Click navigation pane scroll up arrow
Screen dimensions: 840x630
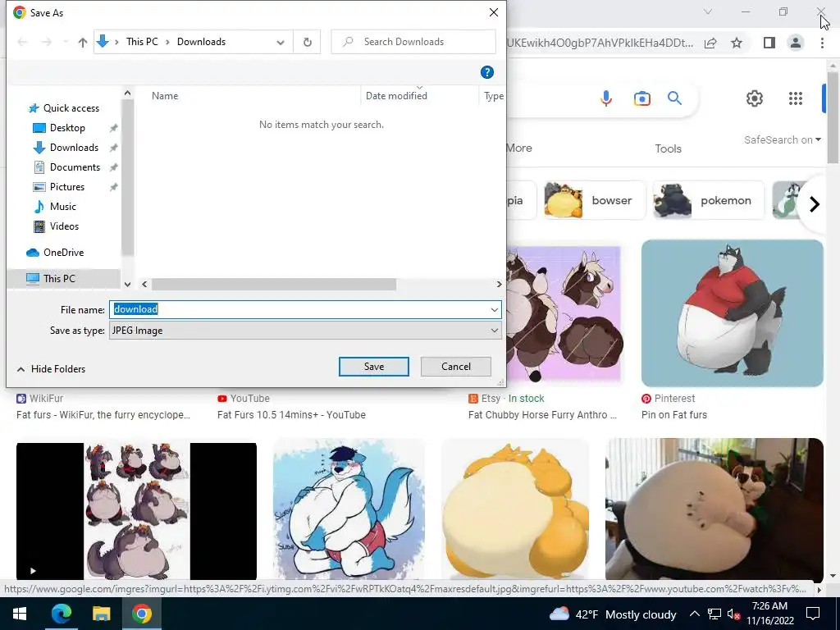point(127,94)
